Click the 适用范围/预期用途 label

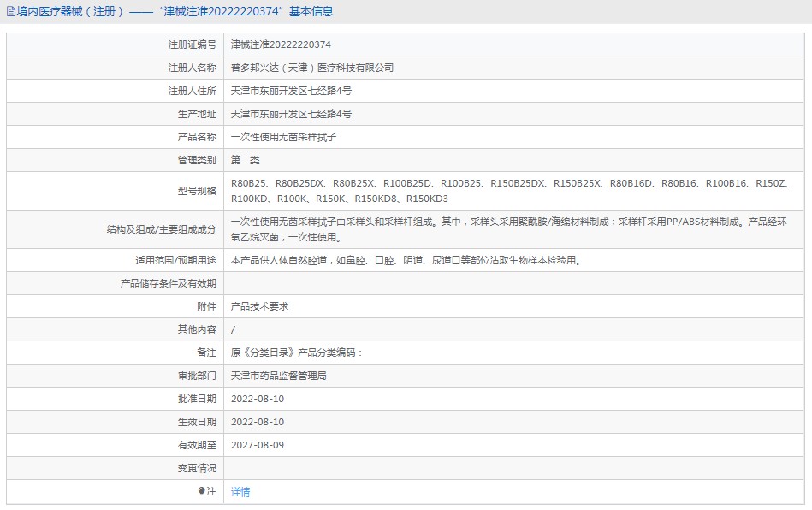(176, 260)
